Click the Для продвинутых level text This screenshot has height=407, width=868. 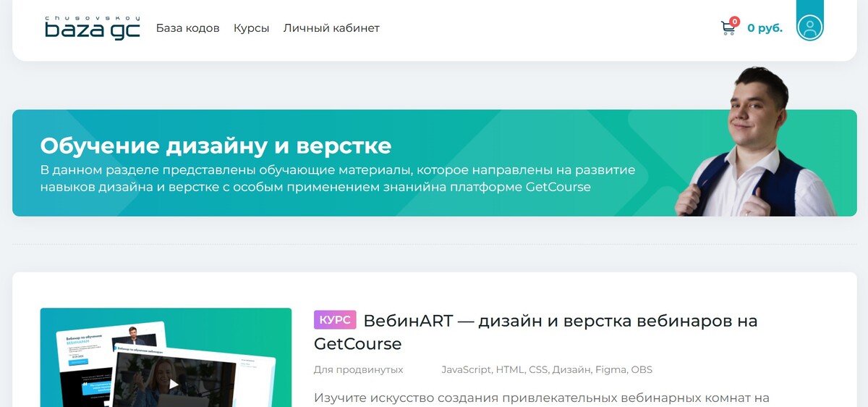click(x=359, y=369)
